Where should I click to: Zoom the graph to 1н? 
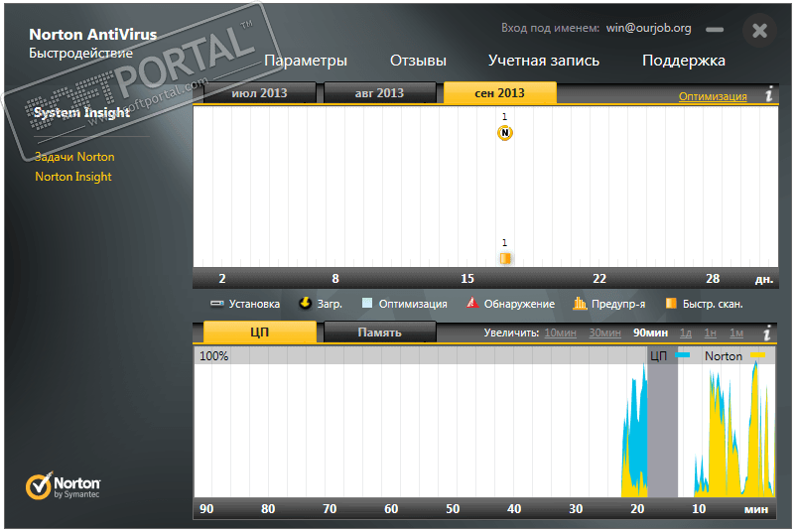711,332
